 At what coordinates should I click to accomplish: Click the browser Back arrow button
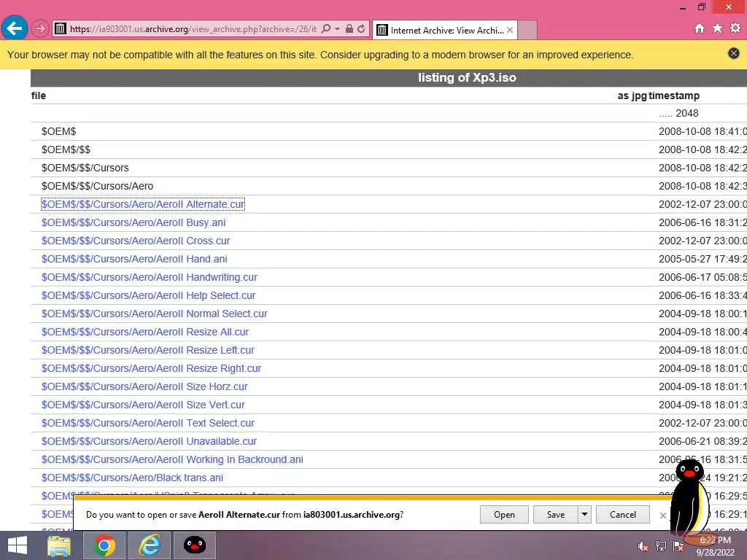[x=15, y=28]
